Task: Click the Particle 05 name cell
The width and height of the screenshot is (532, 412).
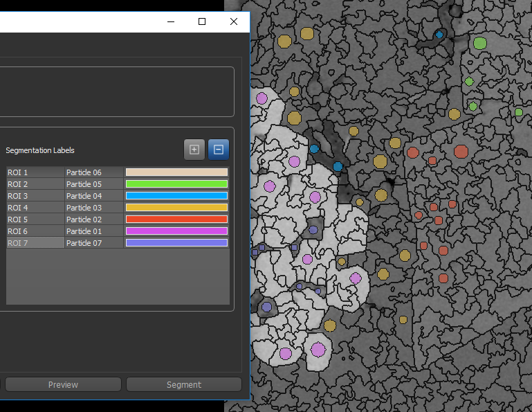Action: (94, 184)
